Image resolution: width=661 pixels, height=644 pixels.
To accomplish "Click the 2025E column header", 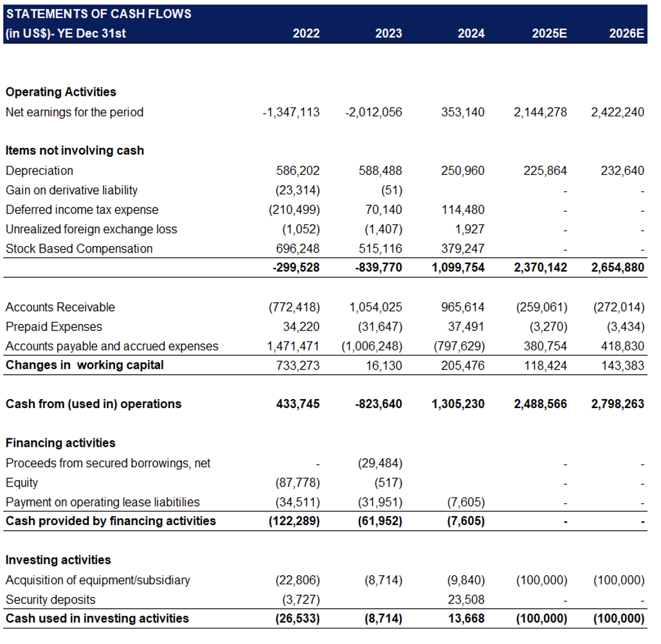I will [549, 33].
